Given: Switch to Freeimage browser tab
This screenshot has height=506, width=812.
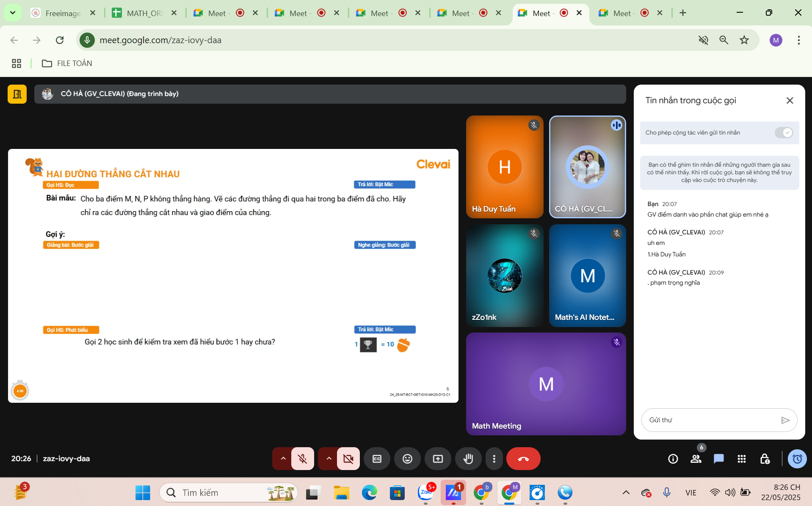Looking at the screenshot, I should coord(64,13).
